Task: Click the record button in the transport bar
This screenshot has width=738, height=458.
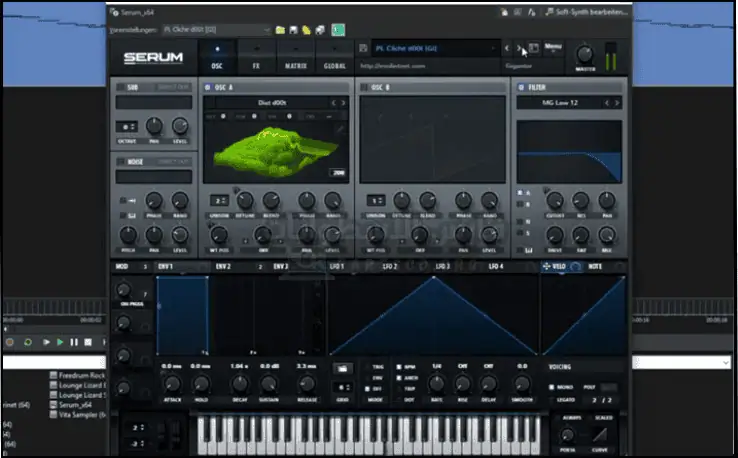Action: pyautogui.click(x=10, y=342)
